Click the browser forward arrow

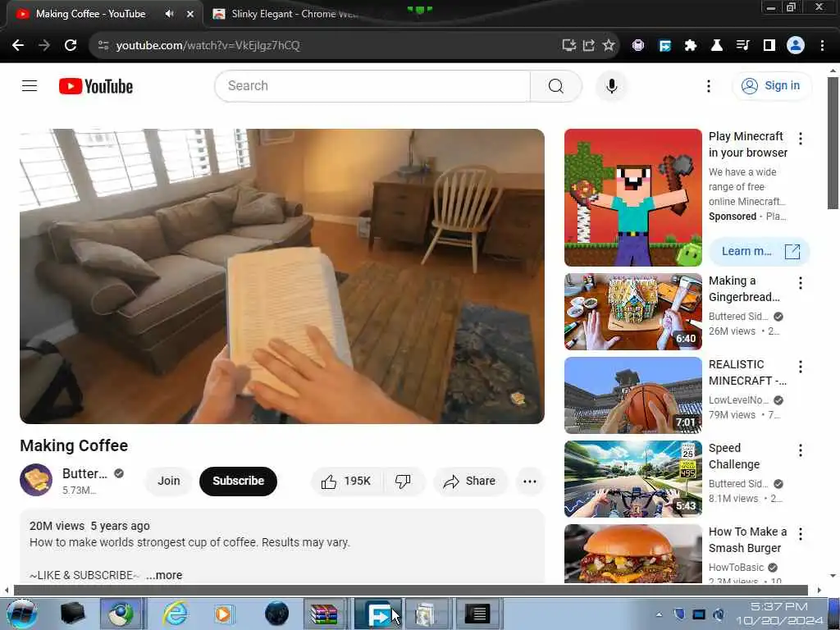coord(44,46)
